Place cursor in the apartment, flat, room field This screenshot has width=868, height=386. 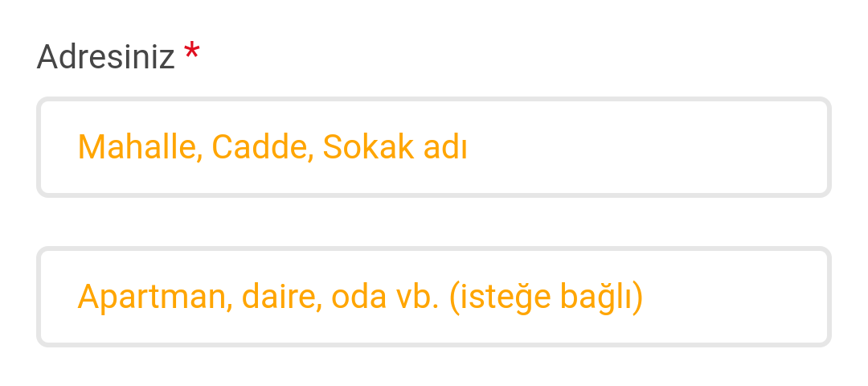click(x=434, y=297)
